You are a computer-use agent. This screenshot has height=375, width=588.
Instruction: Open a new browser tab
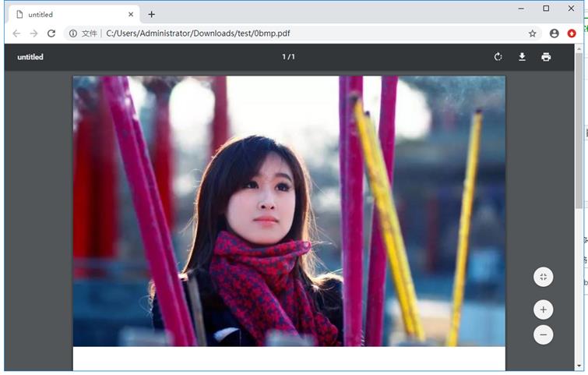pyautogui.click(x=152, y=14)
